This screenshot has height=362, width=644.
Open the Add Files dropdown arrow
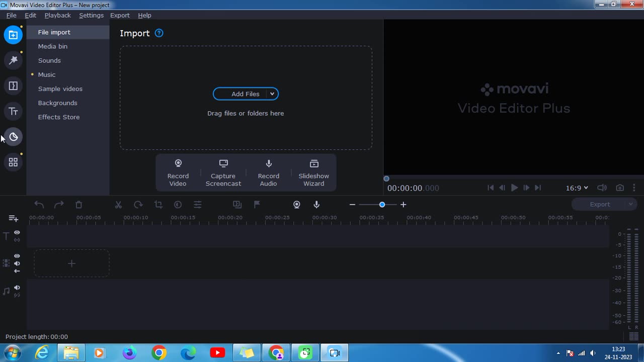272,94
